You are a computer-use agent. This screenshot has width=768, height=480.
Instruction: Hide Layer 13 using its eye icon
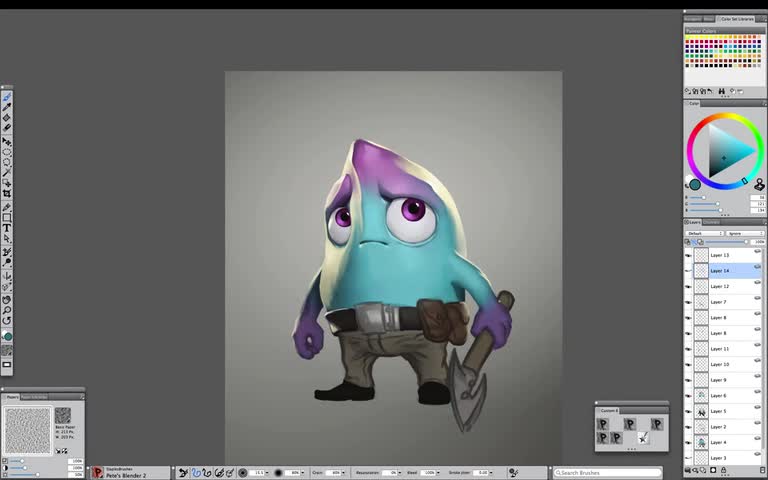(688, 255)
